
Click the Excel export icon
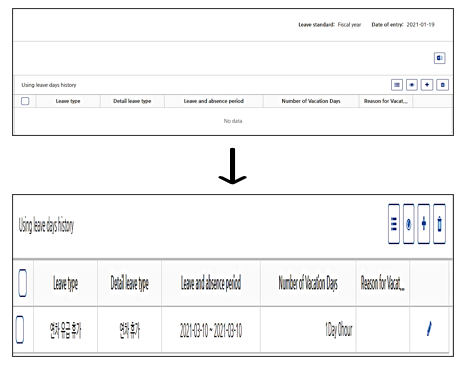(x=439, y=58)
